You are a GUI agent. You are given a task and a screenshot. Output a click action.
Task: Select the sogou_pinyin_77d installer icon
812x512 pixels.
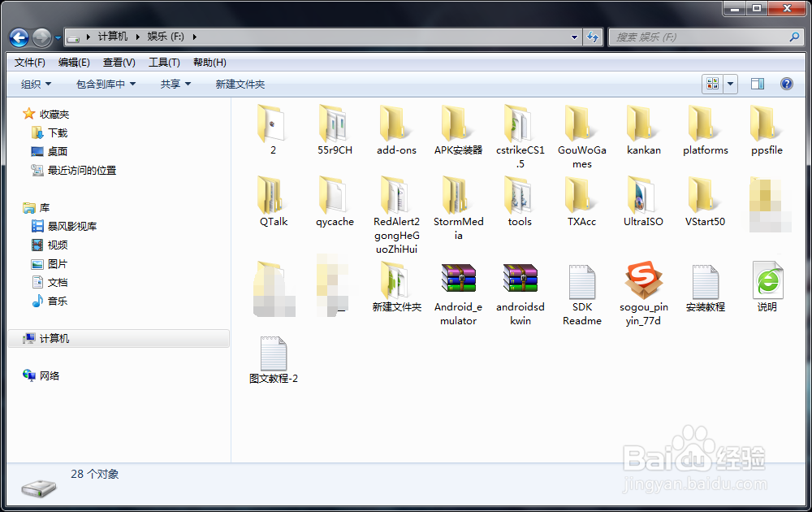pyautogui.click(x=643, y=280)
